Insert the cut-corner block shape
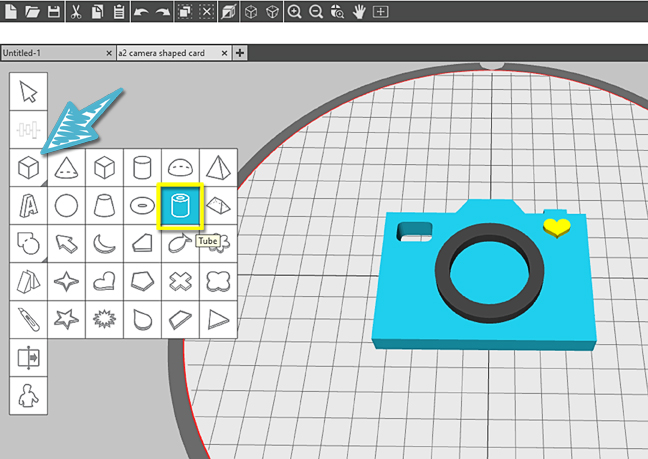The width and height of the screenshot is (648, 459). point(143,243)
